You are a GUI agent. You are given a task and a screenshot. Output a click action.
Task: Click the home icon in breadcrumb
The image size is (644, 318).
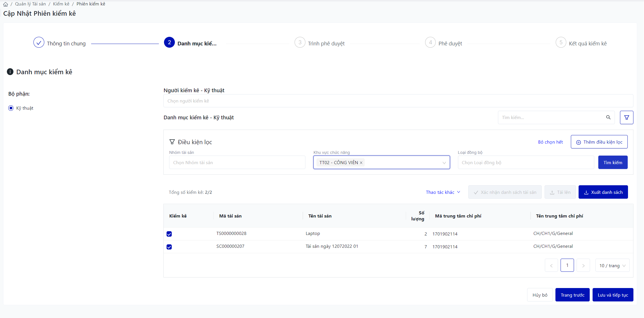tap(5, 4)
